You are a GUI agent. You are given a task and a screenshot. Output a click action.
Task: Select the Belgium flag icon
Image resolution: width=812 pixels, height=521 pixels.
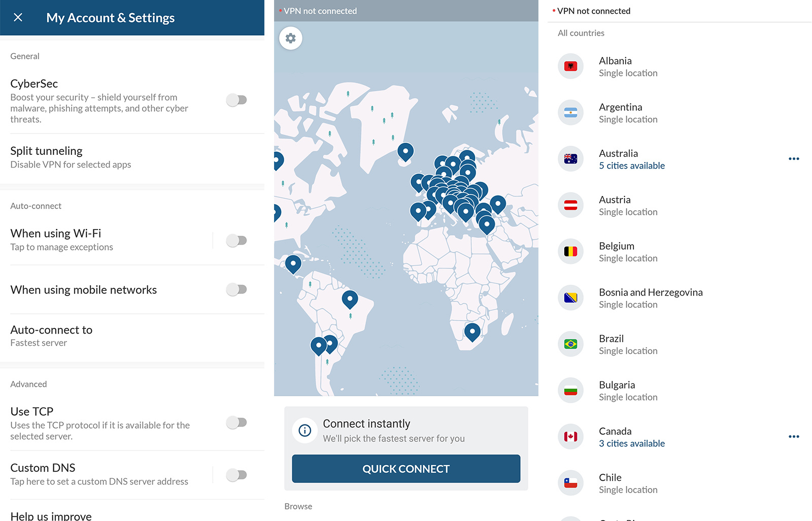571,251
